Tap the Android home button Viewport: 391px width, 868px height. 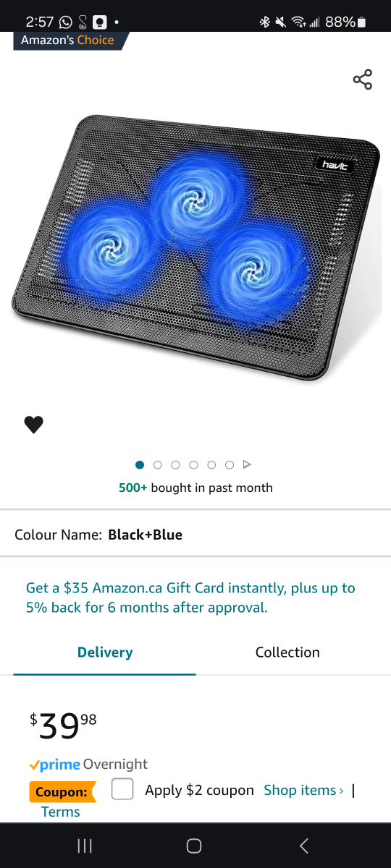194,846
